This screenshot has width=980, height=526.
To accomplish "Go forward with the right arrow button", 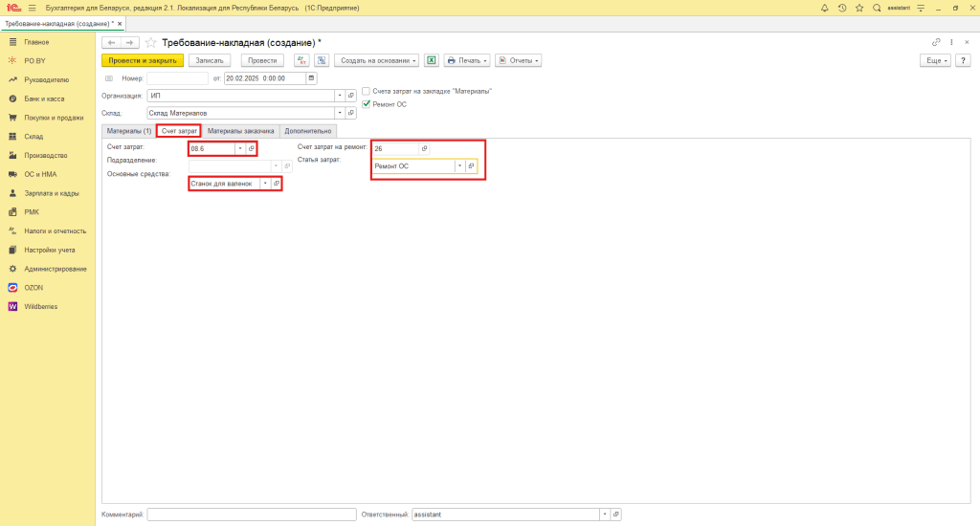I will click(129, 42).
